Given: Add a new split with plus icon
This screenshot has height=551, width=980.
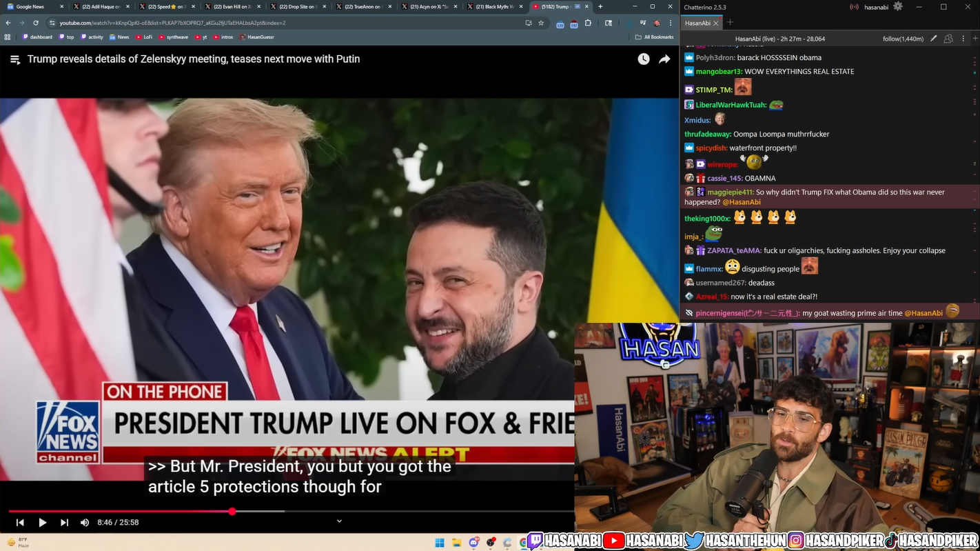Looking at the screenshot, I should pyautogui.click(x=974, y=39).
